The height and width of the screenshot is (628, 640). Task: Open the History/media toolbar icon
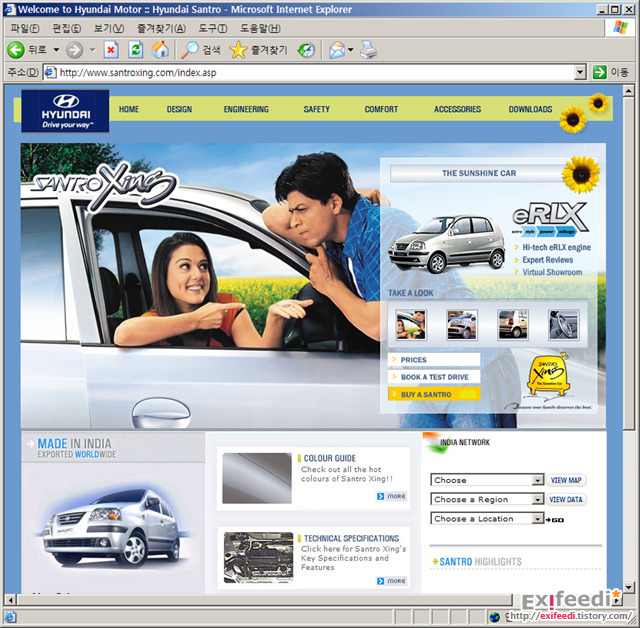[306, 50]
